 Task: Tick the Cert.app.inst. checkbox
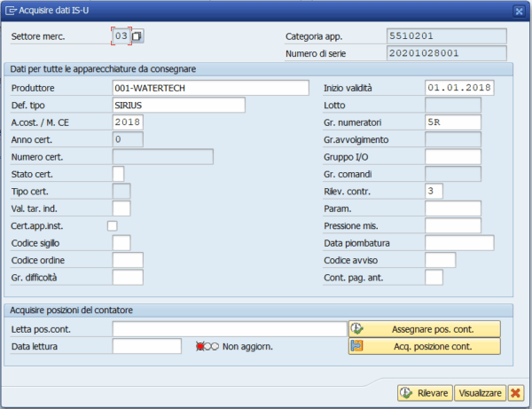113,225
